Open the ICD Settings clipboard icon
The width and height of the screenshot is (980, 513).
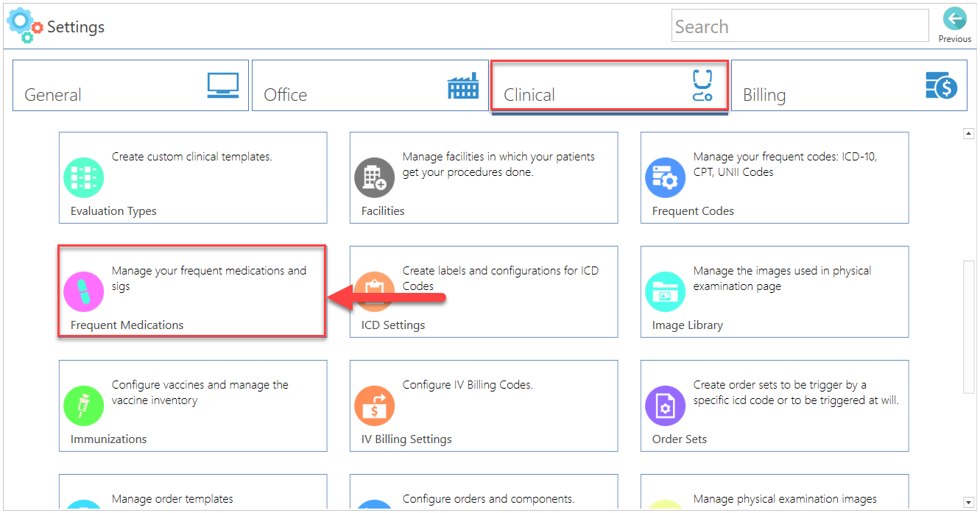point(374,291)
